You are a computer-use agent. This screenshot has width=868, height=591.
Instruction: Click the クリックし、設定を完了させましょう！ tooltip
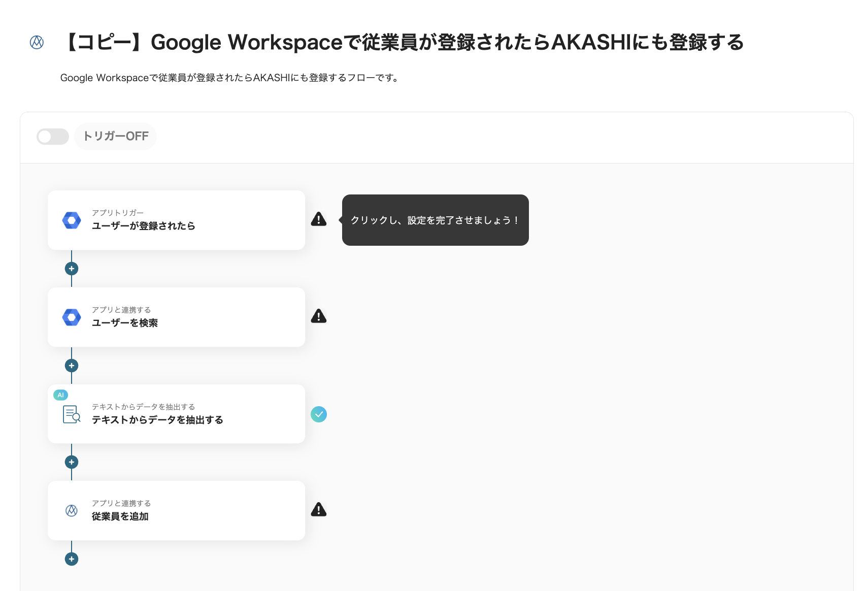(436, 220)
